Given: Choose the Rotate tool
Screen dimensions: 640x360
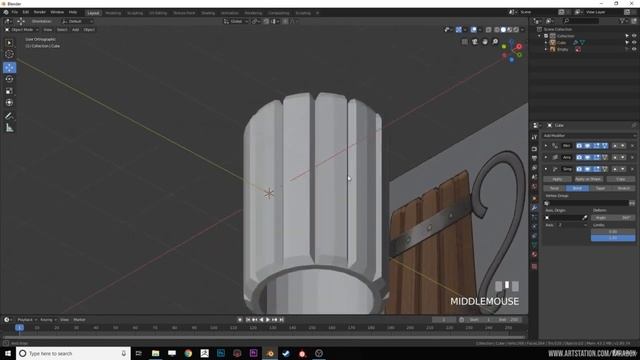Looking at the screenshot, I should point(9,79).
